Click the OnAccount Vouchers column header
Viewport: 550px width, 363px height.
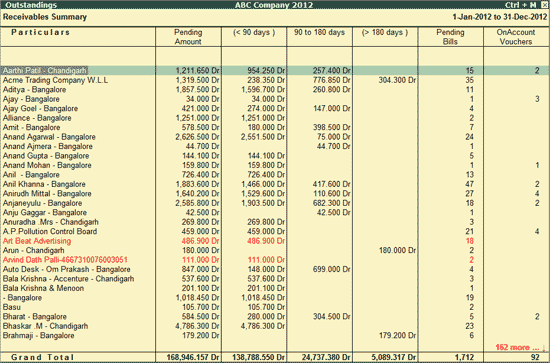click(516, 37)
